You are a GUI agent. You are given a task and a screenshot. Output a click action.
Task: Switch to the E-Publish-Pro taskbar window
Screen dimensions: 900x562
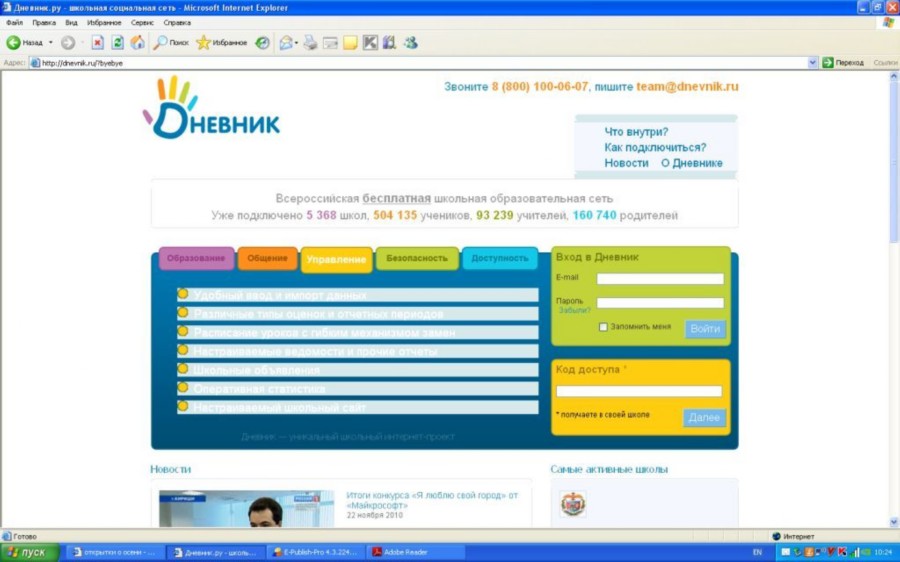(315, 552)
